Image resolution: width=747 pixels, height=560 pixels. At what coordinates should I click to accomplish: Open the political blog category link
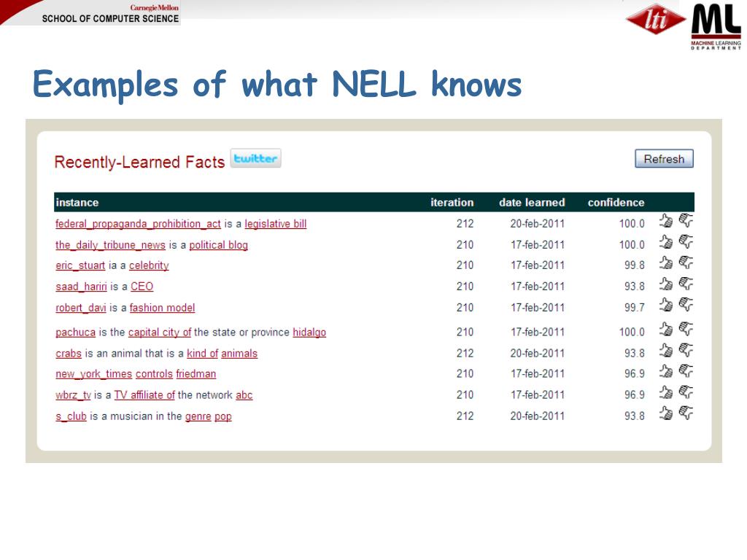(219, 245)
